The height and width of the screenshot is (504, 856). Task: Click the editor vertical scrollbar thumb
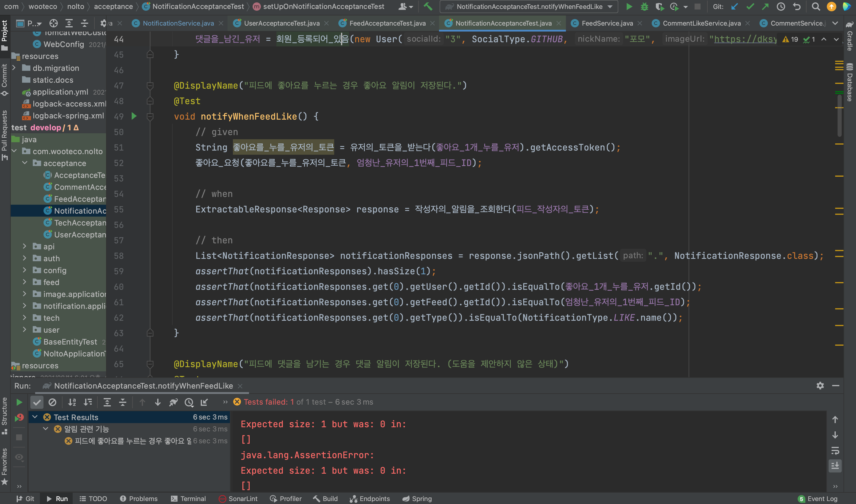(x=839, y=115)
